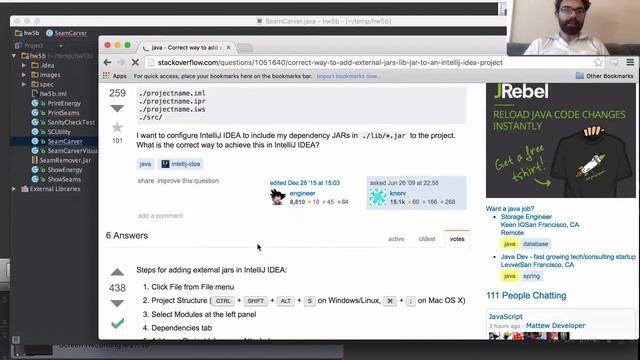This screenshot has height=360, width=640.
Task: Sort answers by active
Action: [x=396, y=239]
